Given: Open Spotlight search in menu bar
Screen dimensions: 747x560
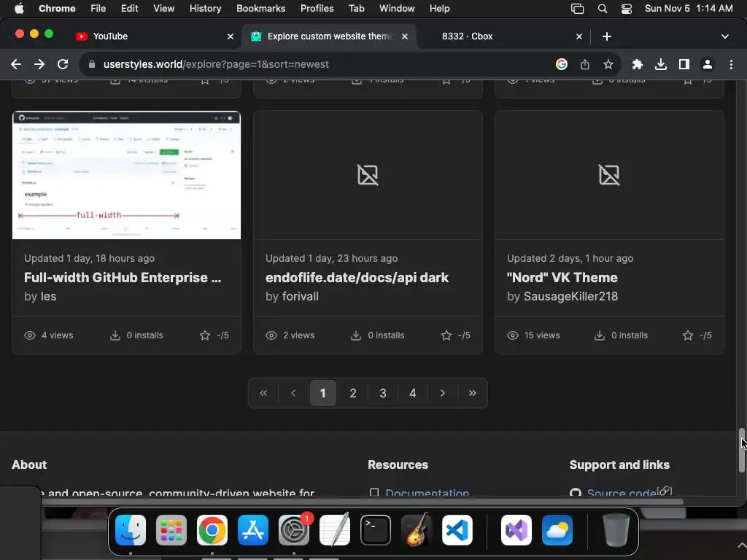Looking at the screenshot, I should [x=603, y=9].
